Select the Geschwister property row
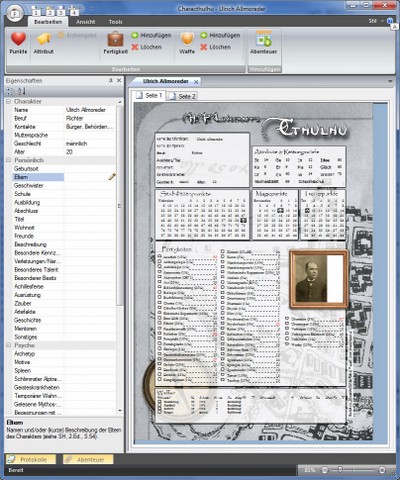400x480 pixels. 64,185
